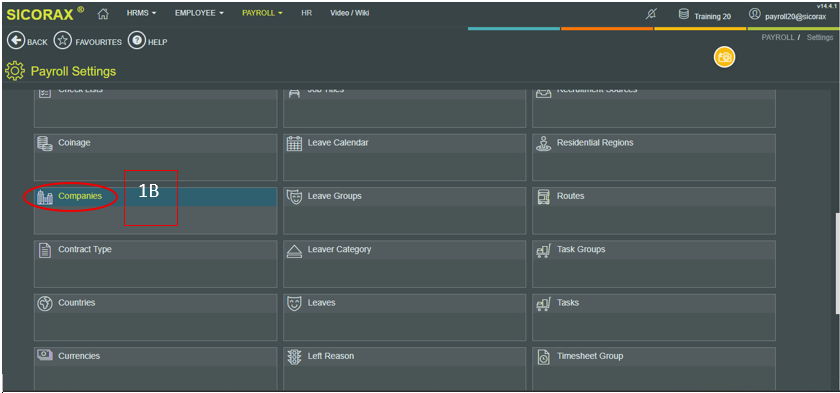
Task: Open Leave Groups settings
Action: click(404, 210)
